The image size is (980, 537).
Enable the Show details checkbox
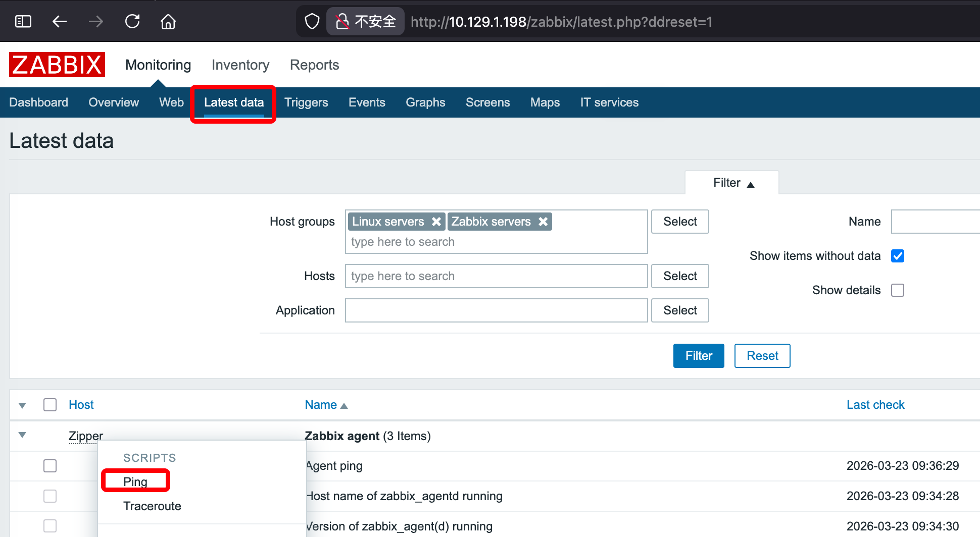point(898,290)
